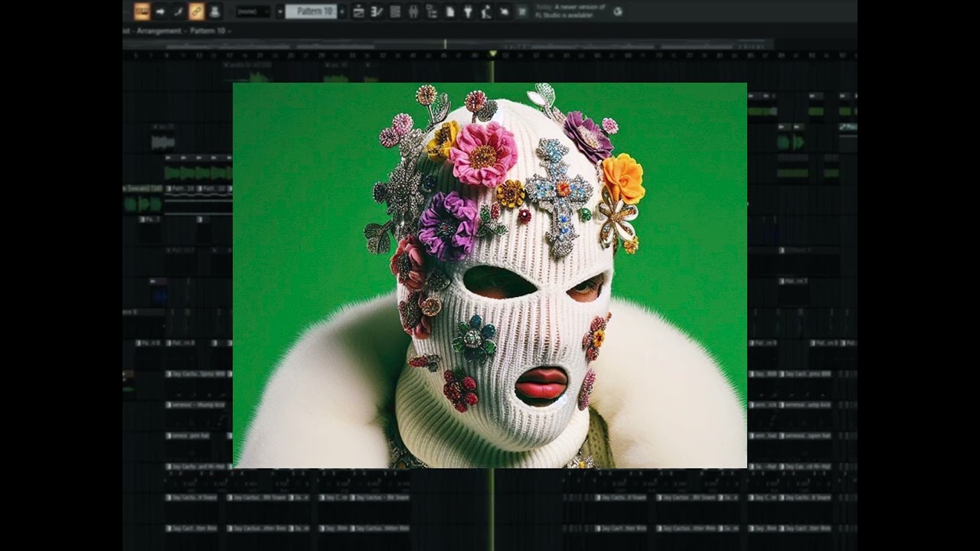Click arrow left of Pattern 10 selector
The width and height of the screenshot is (980, 551).
pyautogui.click(x=279, y=11)
